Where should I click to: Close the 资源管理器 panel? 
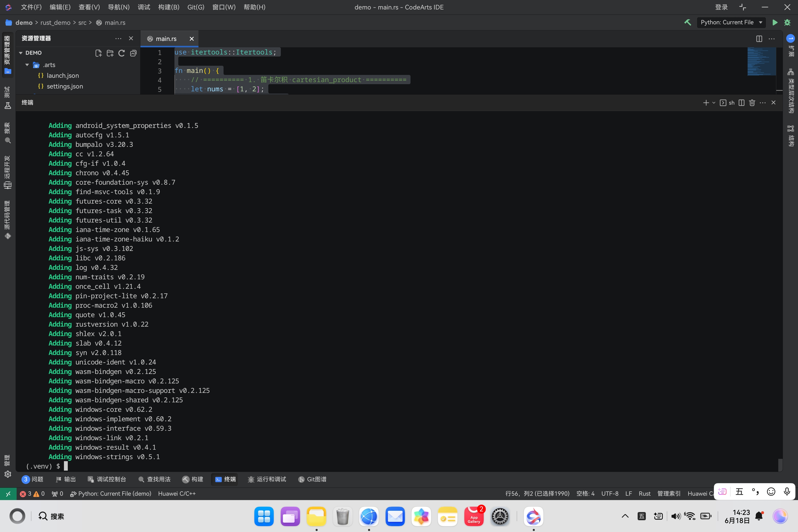tap(131, 38)
